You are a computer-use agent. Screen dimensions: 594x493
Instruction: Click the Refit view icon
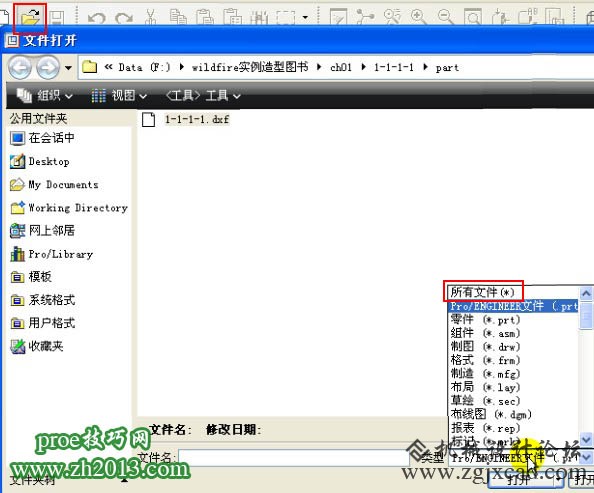[473, 17]
